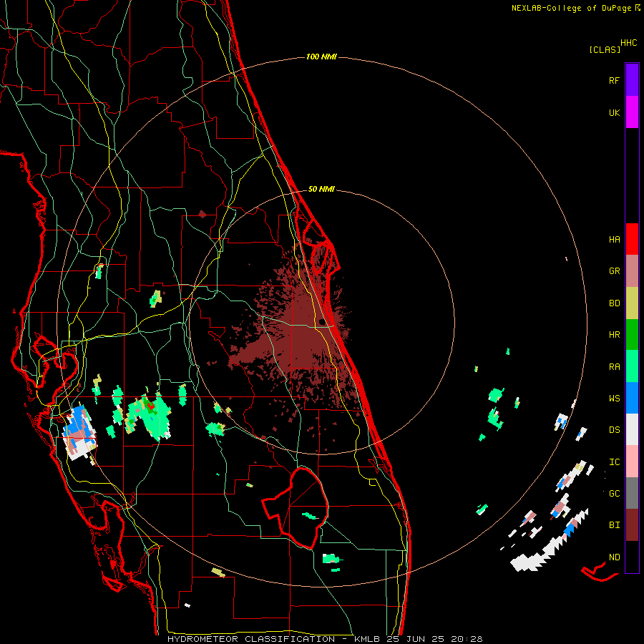
Task: Select the GR salmon legend swatch
Action: (x=632, y=271)
